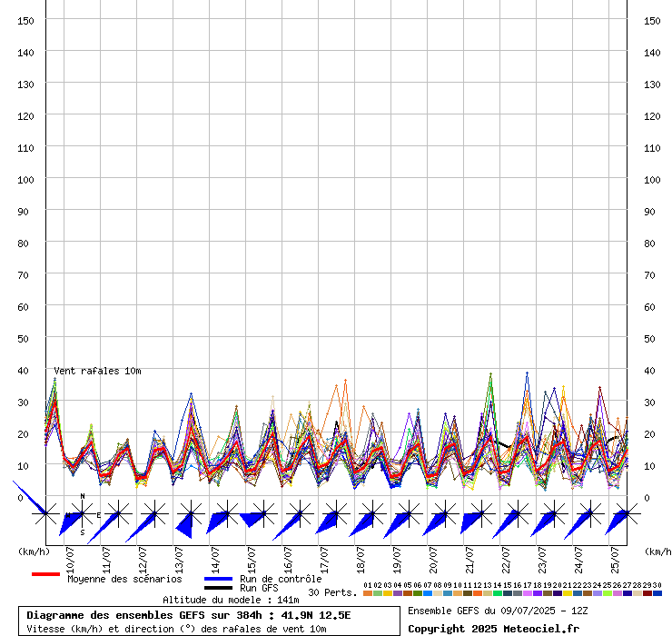Screen dimensions: 672x636
Task: Click the 25/07 date label
Action: (615, 560)
